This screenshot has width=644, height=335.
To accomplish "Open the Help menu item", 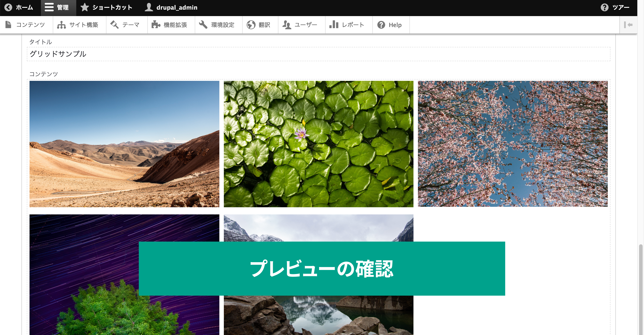I will tap(391, 25).
